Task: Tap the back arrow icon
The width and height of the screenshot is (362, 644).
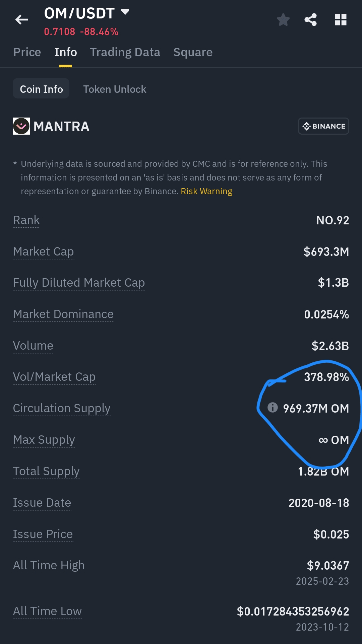Action: (22, 20)
